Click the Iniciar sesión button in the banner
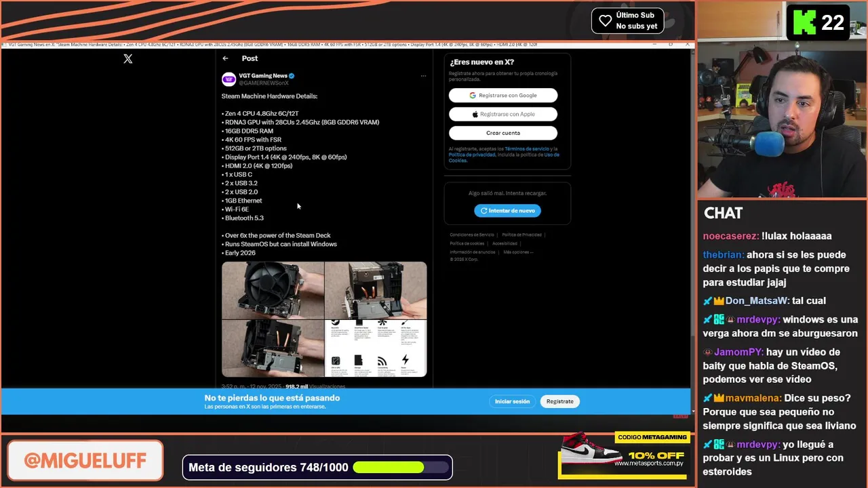This screenshot has height=488, width=868. click(x=512, y=401)
